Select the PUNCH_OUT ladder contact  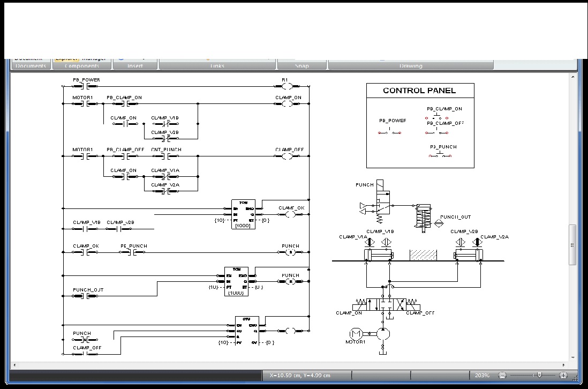pos(85,296)
